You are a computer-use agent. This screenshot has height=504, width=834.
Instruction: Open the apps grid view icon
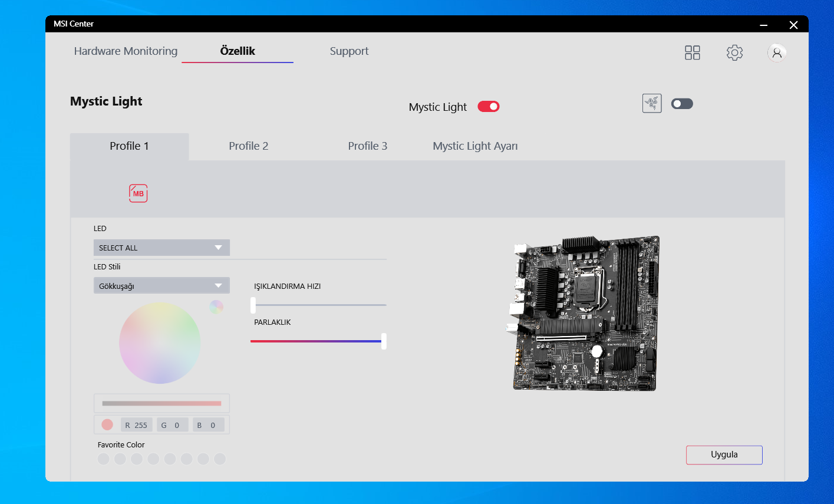pyautogui.click(x=693, y=52)
